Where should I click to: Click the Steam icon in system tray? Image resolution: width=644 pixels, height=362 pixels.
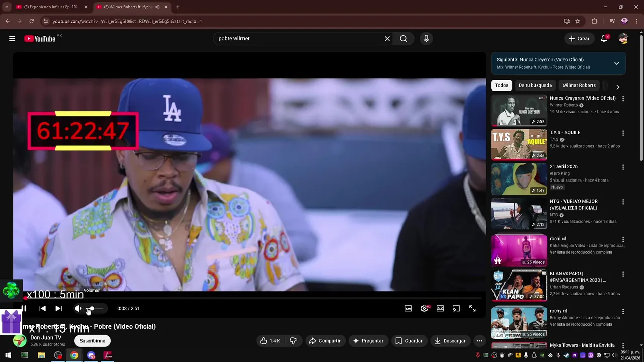tap(566, 355)
